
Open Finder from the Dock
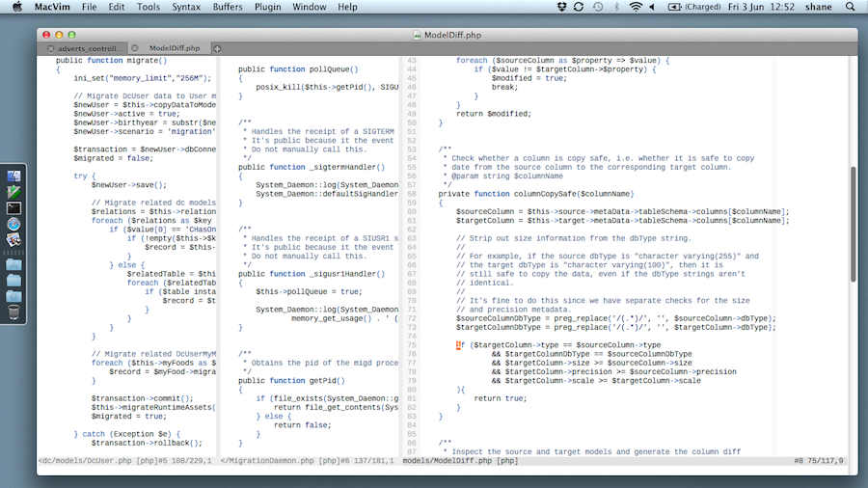[14, 176]
